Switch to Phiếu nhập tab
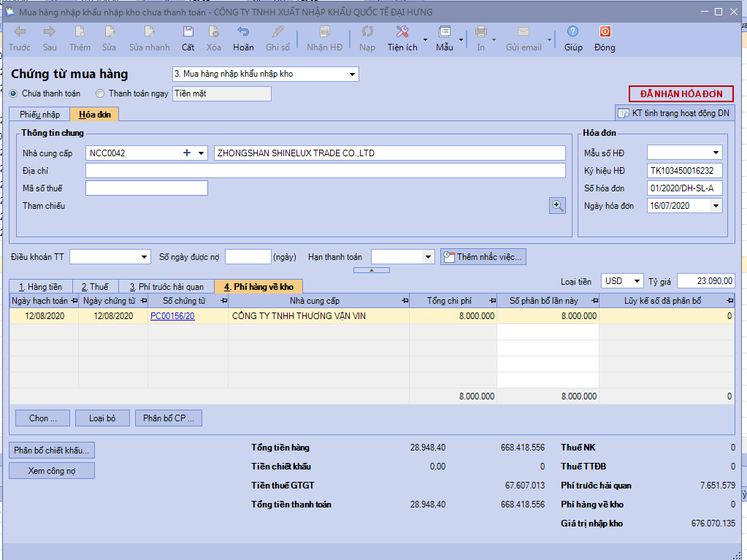The height and width of the screenshot is (560, 747). click(x=39, y=115)
